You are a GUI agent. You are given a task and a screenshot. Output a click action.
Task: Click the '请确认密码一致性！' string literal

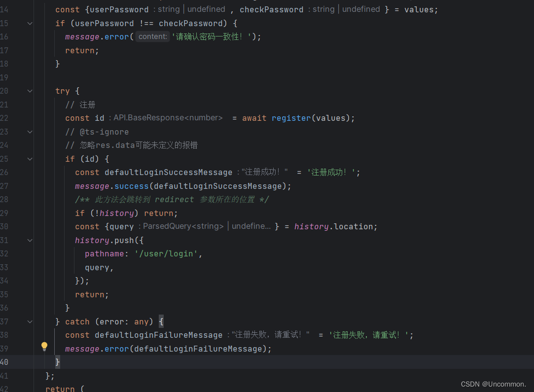tap(211, 36)
